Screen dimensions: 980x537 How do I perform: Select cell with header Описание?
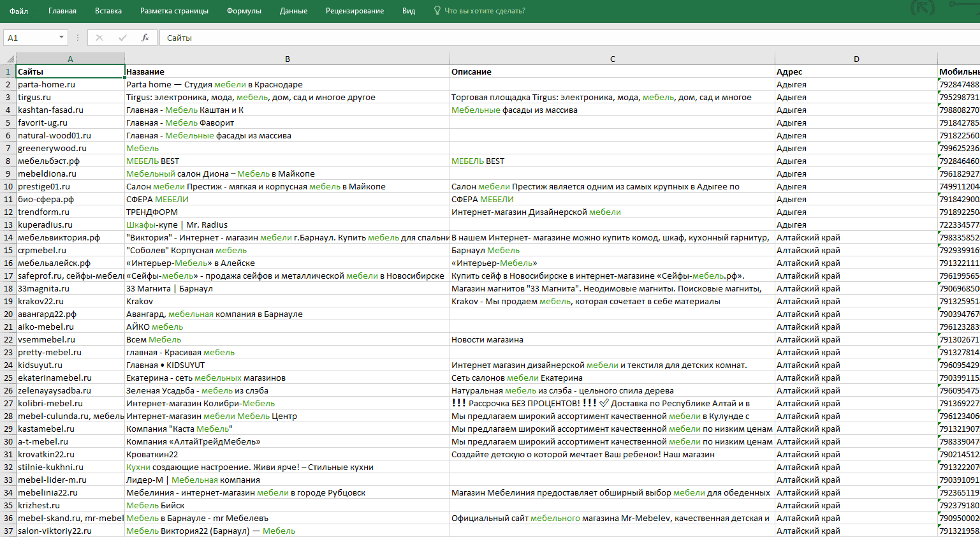613,71
